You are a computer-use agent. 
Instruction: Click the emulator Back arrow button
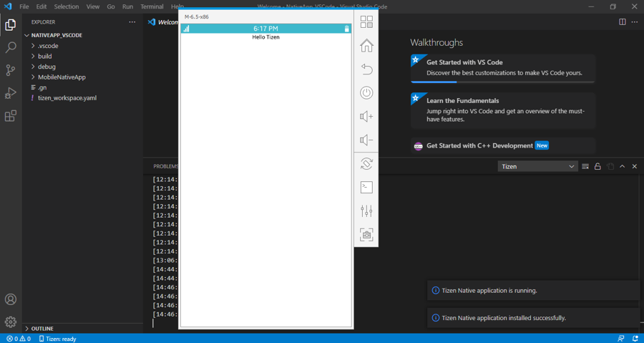point(366,69)
